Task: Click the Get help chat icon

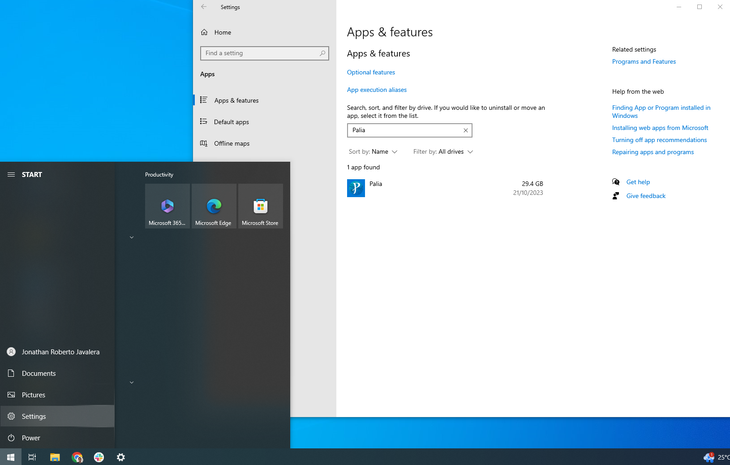Action: pyautogui.click(x=616, y=182)
